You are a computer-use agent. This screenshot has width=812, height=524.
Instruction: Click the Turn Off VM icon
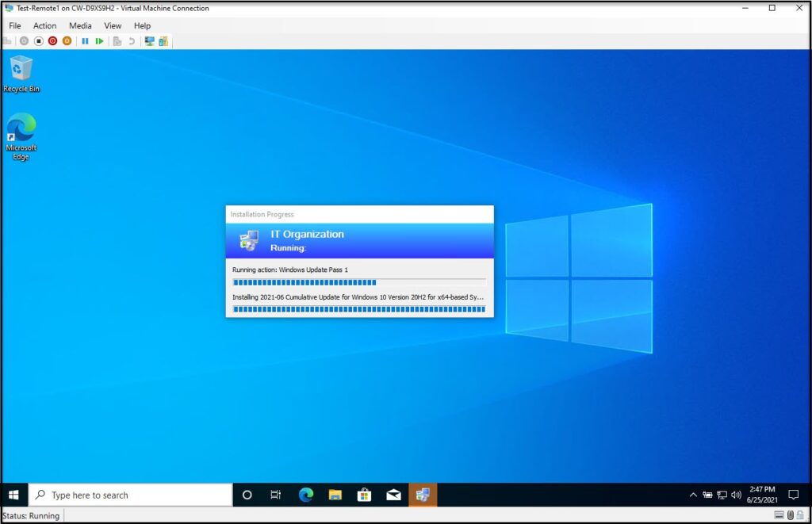point(38,41)
